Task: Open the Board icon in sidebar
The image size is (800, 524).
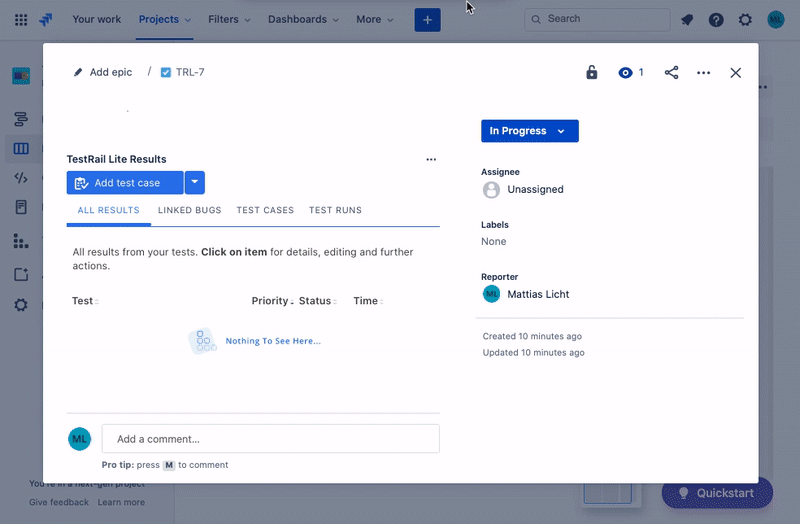Action: [21, 148]
